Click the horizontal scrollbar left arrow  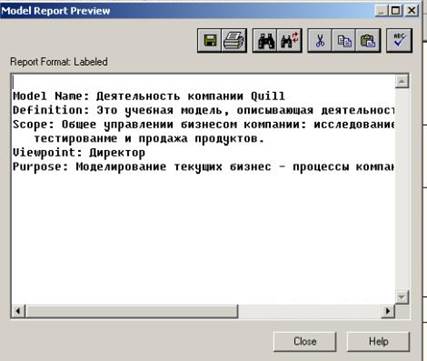click(x=19, y=311)
